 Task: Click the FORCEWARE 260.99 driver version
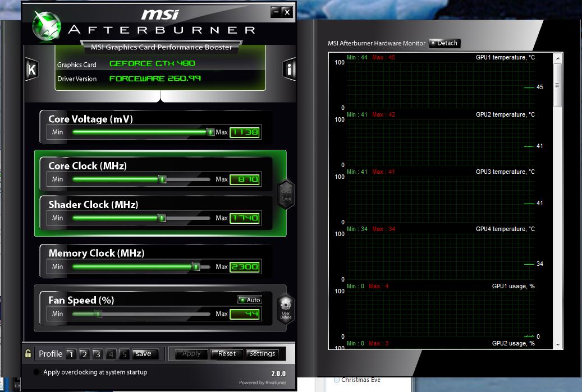(x=155, y=79)
